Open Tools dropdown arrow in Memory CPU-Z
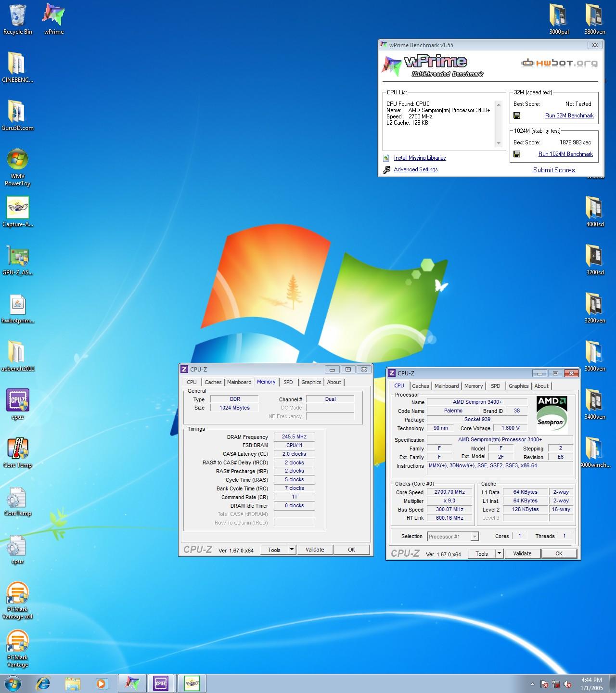Screen dimensions: 616x693 click(292, 550)
